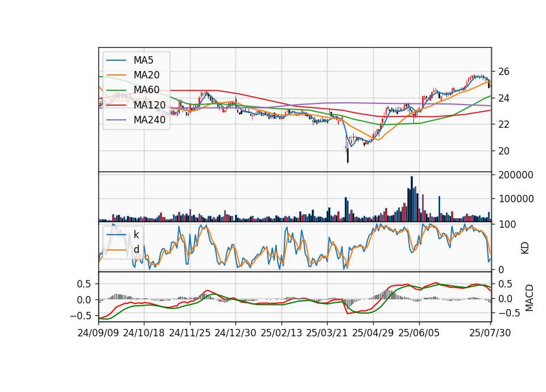
Task: Click the KD axis value 100
Action: 507,224
